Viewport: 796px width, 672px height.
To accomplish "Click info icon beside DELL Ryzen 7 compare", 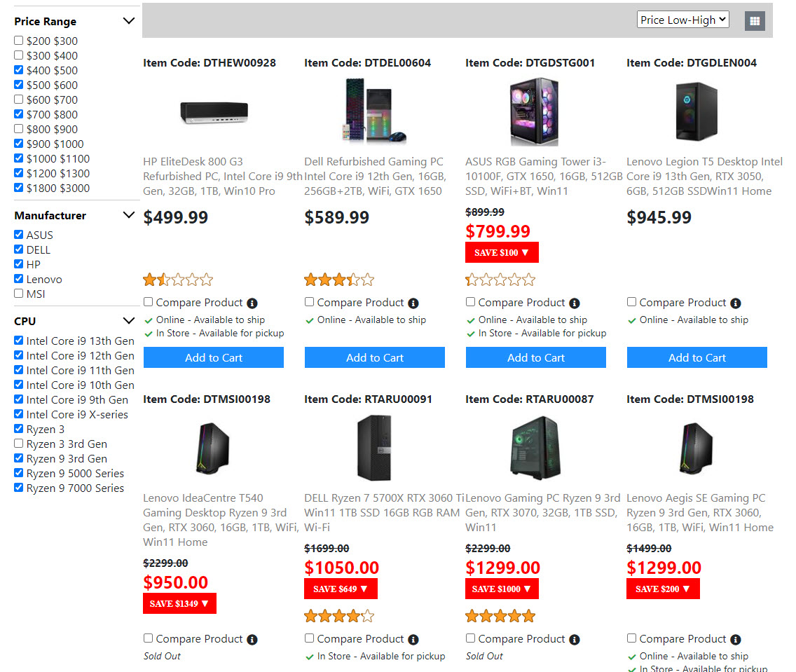I will [x=413, y=640].
